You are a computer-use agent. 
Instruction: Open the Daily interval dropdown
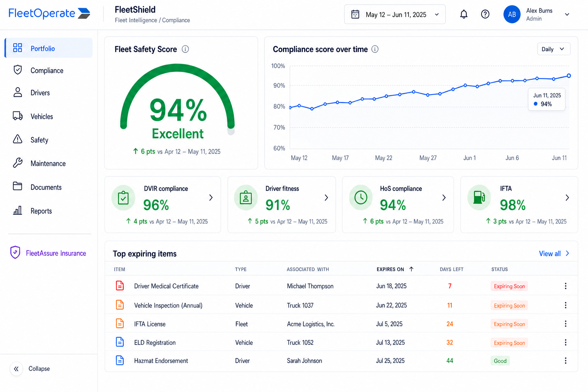(x=554, y=49)
